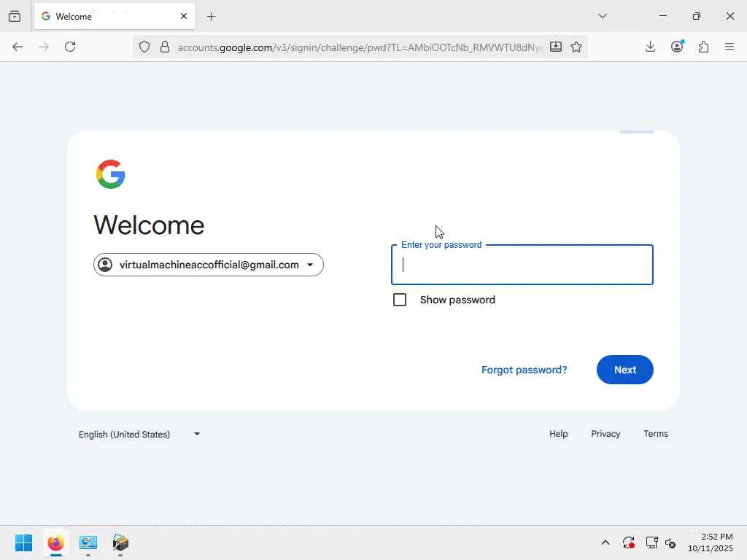Open a new tab with the plus button
The image size is (747, 560).
212,17
